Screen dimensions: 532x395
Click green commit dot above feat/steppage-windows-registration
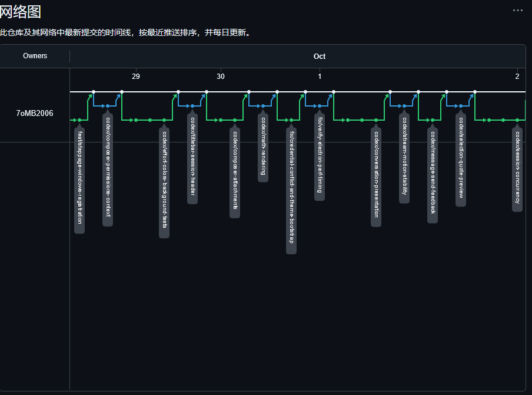pos(79,120)
